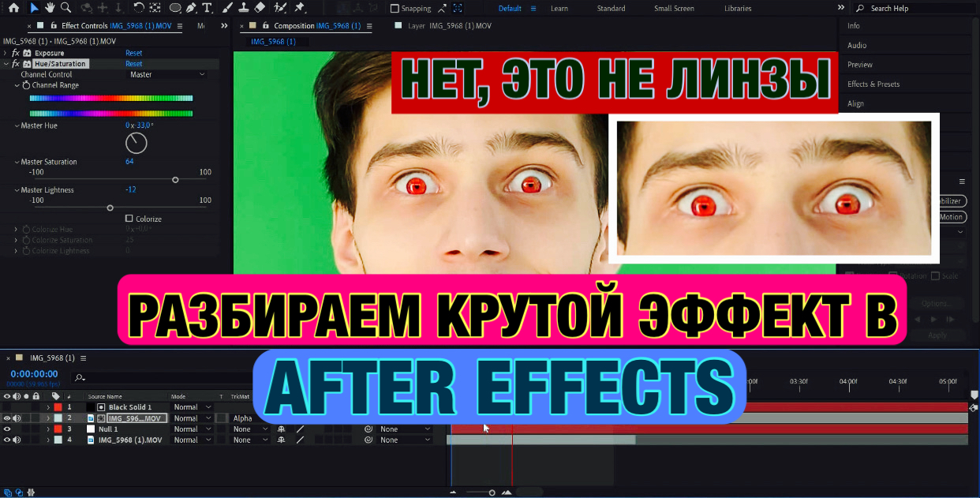Viewport: 980px width, 498px height.
Task: Select the Type tool
Action: [207, 8]
